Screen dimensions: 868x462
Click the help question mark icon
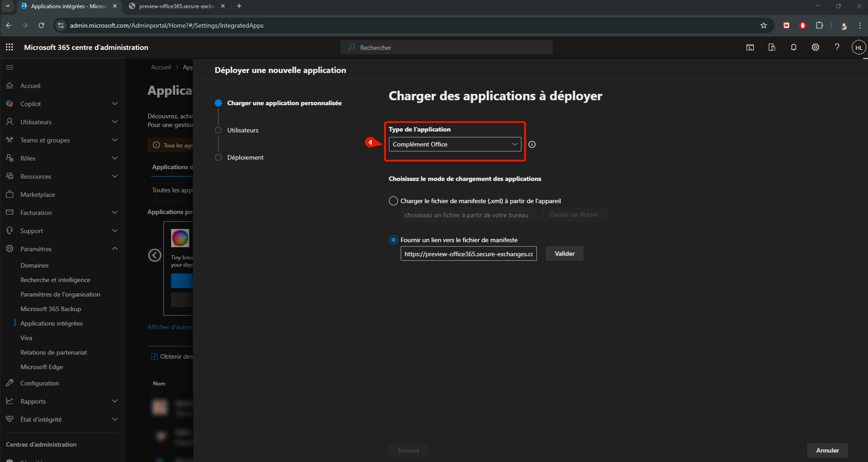coord(837,47)
